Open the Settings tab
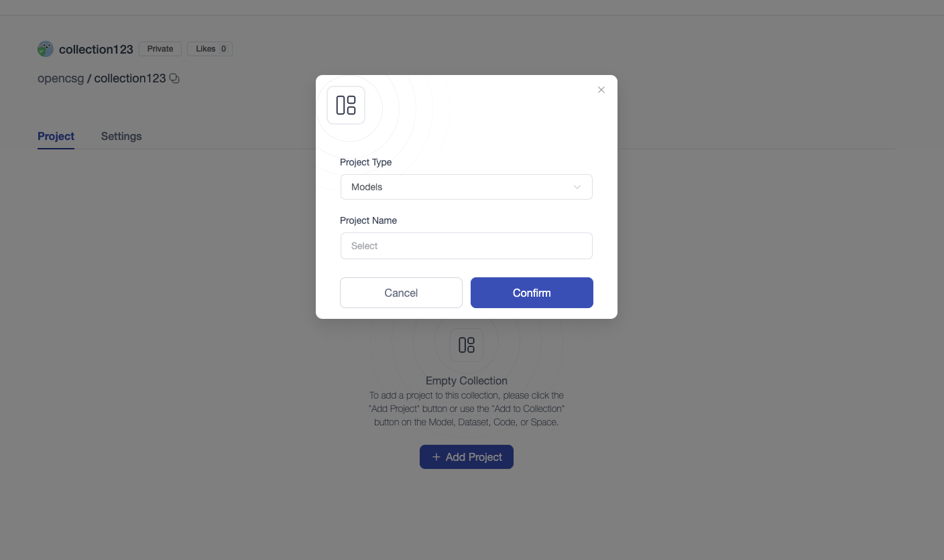944x560 pixels. coord(121,136)
